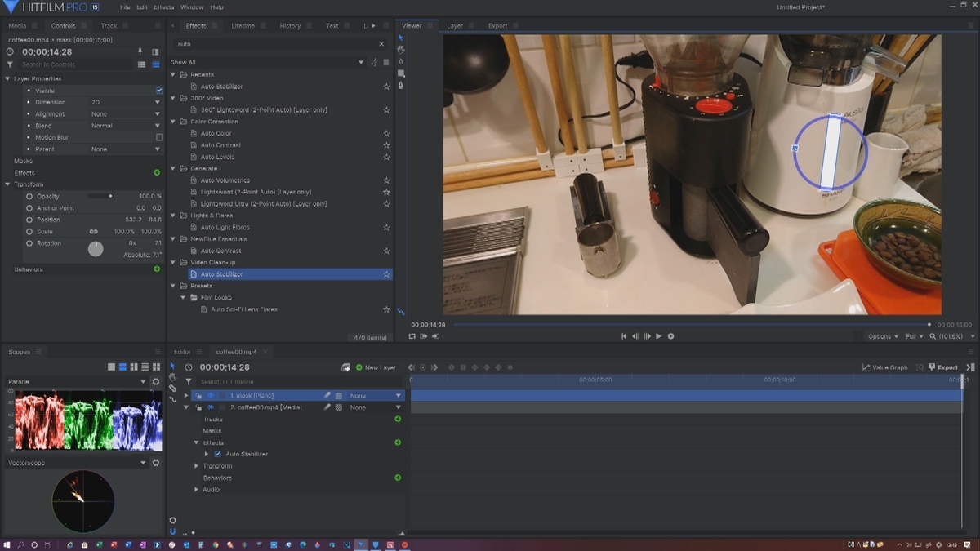Viewport: 980px width, 551px height.
Task: Select the Pen mask tool in the Viewer
Action: click(x=401, y=86)
